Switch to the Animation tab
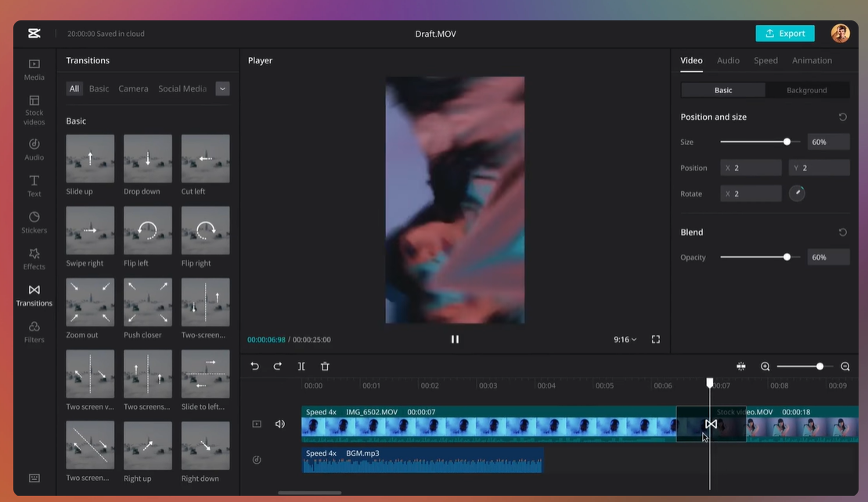868x502 pixels. pyautogui.click(x=812, y=60)
